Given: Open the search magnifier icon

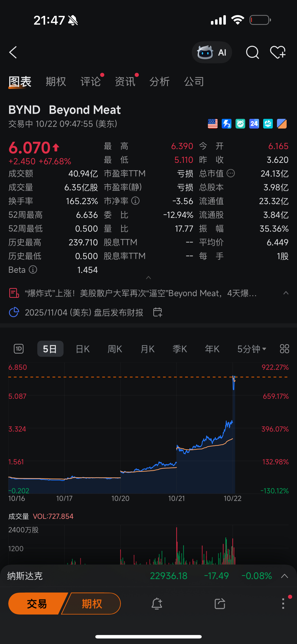Looking at the screenshot, I should 253,52.
